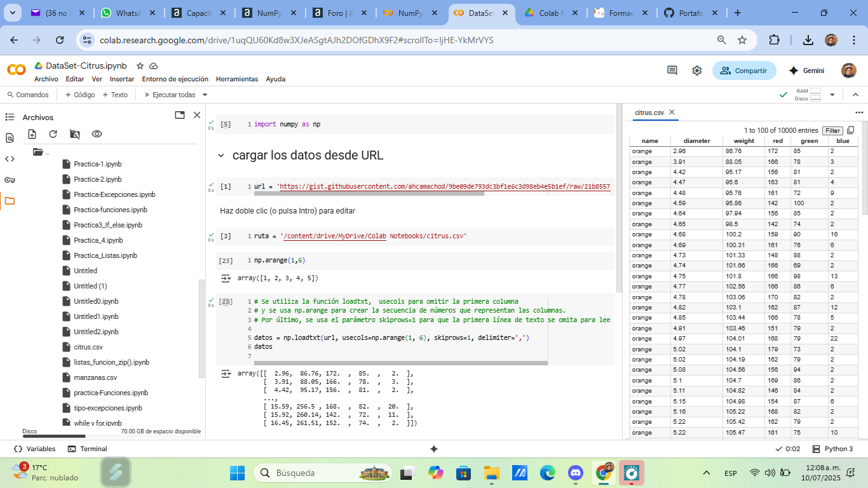Sort the table by weight column header
The image size is (868, 488).
pyautogui.click(x=743, y=141)
